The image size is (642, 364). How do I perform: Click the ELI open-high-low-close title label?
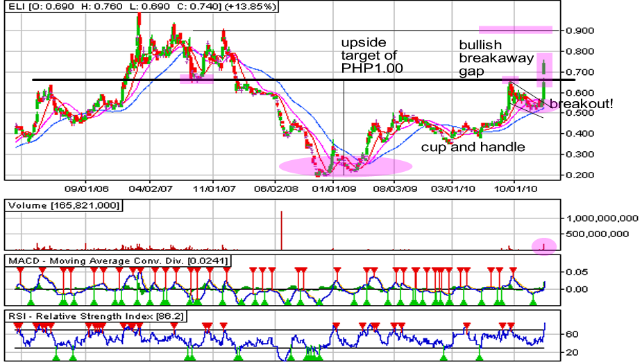point(141,6)
